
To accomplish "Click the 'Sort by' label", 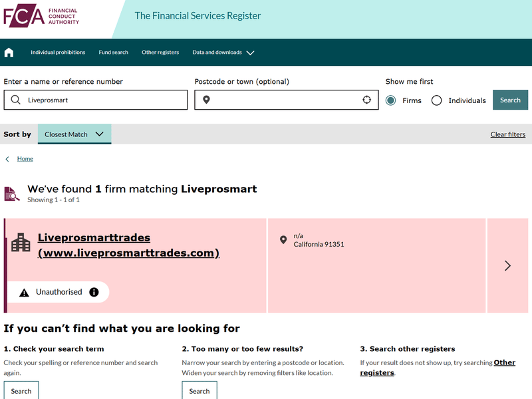I will pos(17,134).
